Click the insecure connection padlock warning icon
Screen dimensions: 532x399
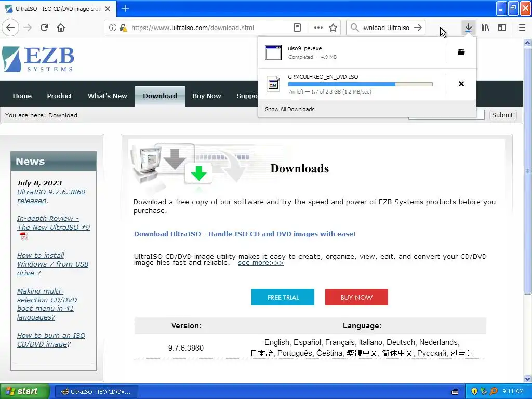(124, 28)
